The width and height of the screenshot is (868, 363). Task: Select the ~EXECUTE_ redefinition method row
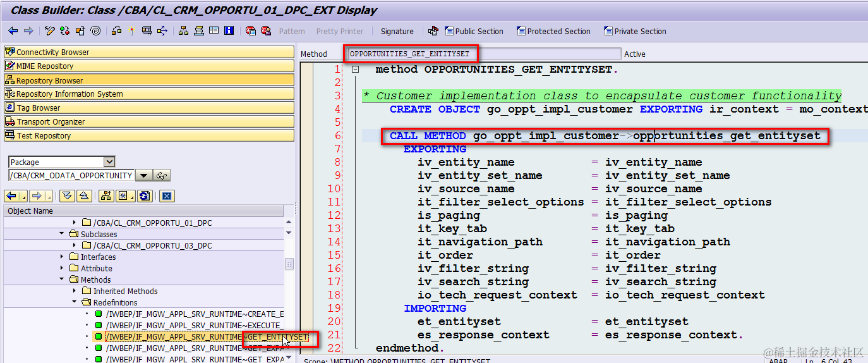[194, 325]
